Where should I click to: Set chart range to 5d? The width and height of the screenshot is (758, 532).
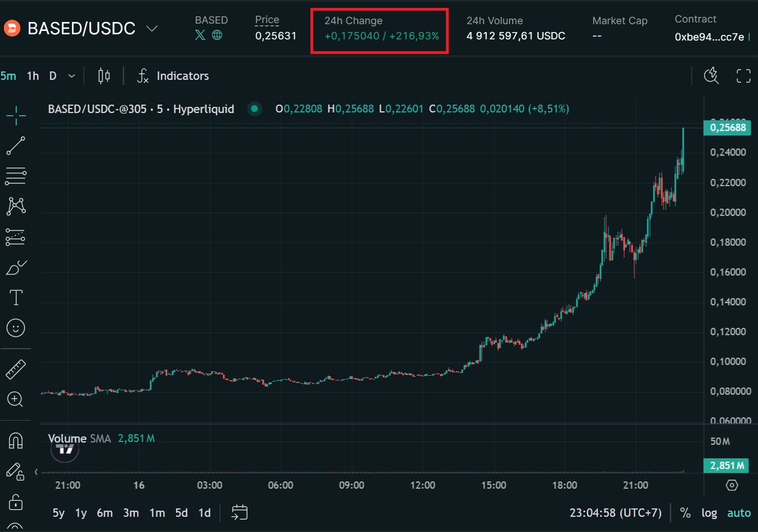point(181,512)
